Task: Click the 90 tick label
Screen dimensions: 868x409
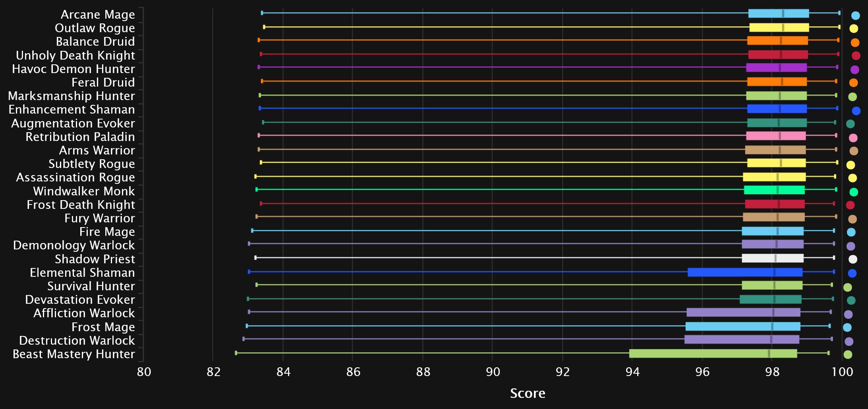Action: click(493, 372)
